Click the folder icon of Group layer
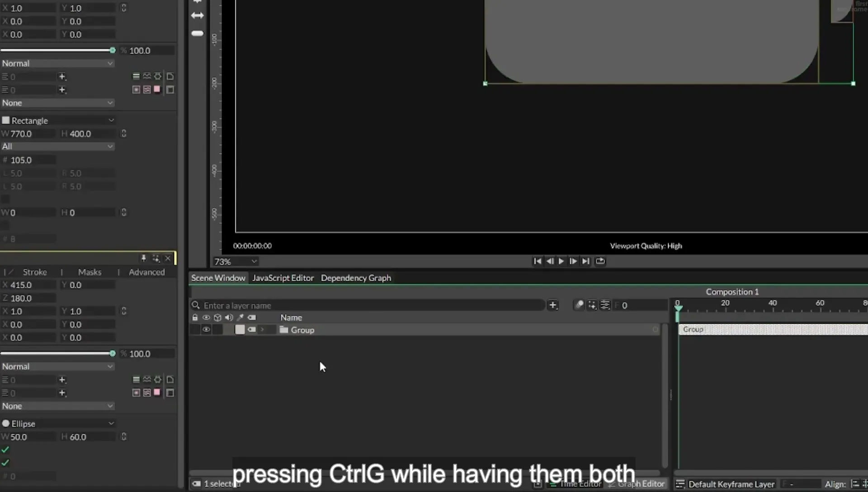868x492 pixels. 284,330
